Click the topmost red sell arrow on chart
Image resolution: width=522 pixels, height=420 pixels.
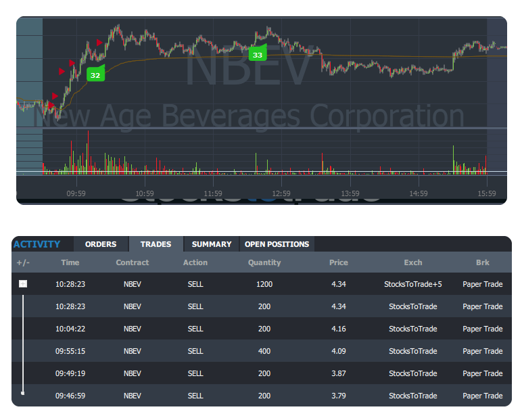tap(100, 43)
